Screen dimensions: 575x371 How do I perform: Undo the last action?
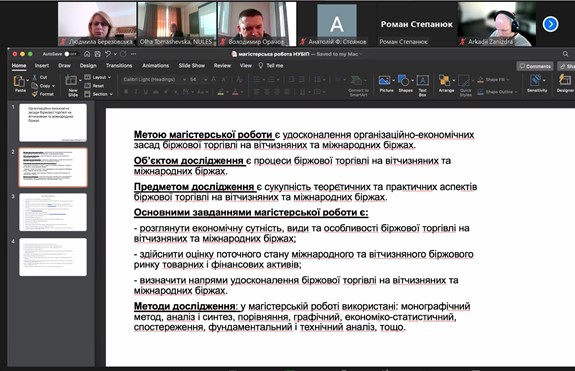(108, 54)
